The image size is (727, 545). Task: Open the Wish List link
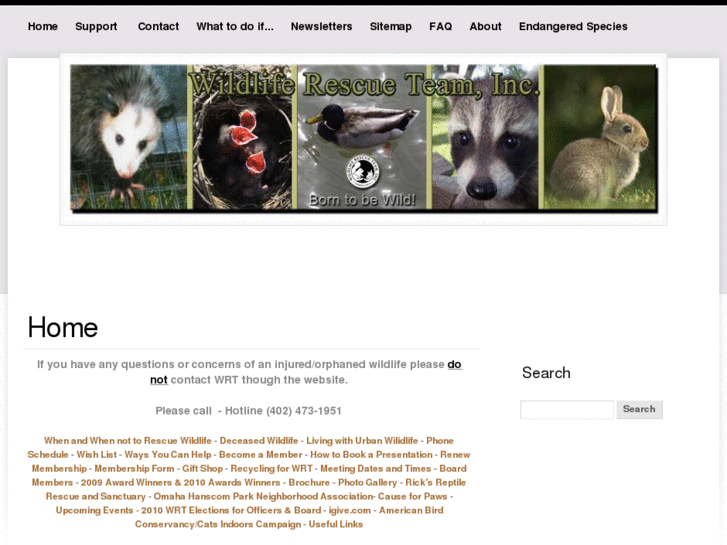point(96,455)
